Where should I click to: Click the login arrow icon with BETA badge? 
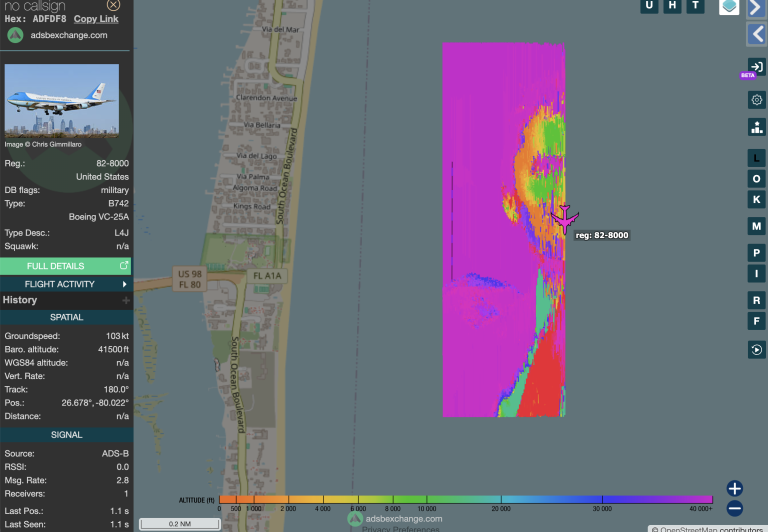[756, 66]
